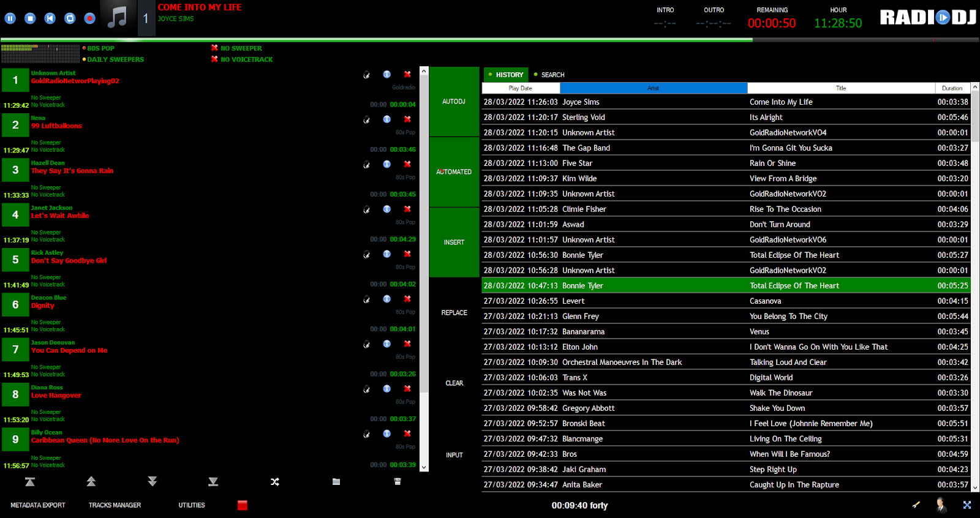The height and width of the screenshot is (518, 980).
Task: Move selected playlist track down
Action: coord(153,481)
